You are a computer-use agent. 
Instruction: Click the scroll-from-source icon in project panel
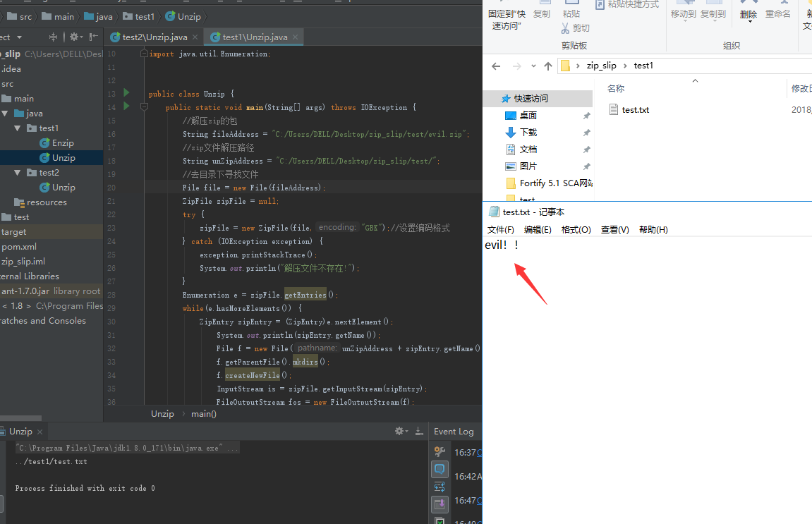(54, 37)
